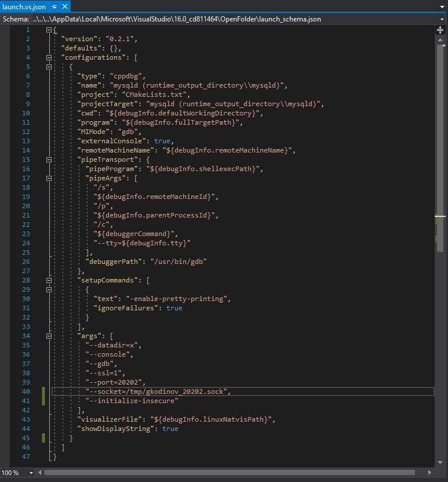Viewport: 448px width, 482px height.
Task: Click the externalConsole true value
Action: tap(162, 141)
